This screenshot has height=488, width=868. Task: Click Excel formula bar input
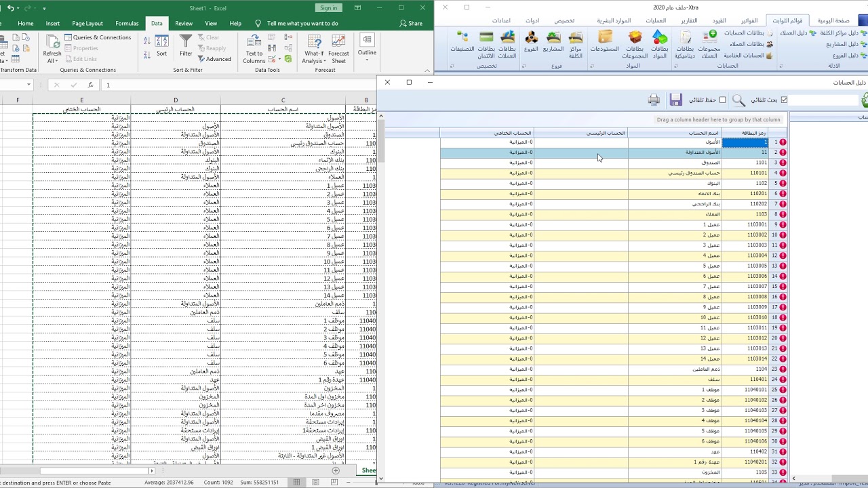point(237,85)
